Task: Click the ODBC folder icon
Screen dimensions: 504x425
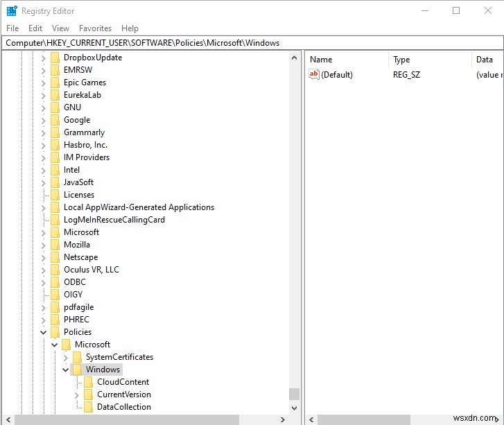Action: click(x=55, y=282)
